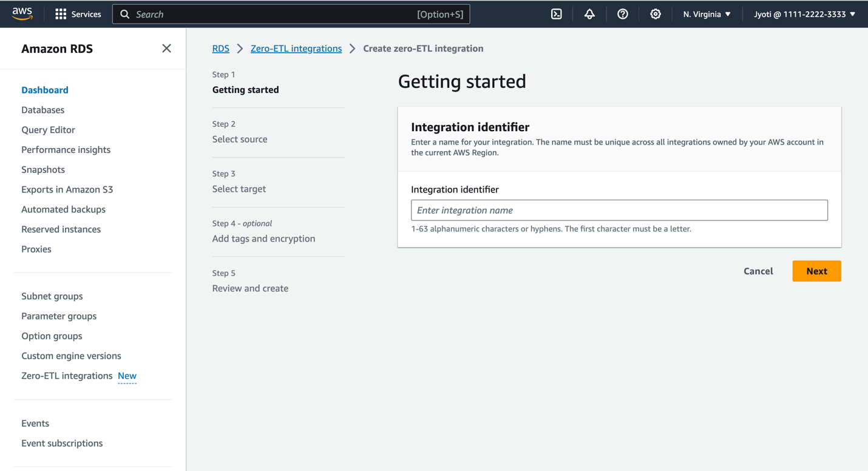Open Zero-ETL integrations in the sidebar
This screenshot has height=471, width=868.
click(x=67, y=376)
